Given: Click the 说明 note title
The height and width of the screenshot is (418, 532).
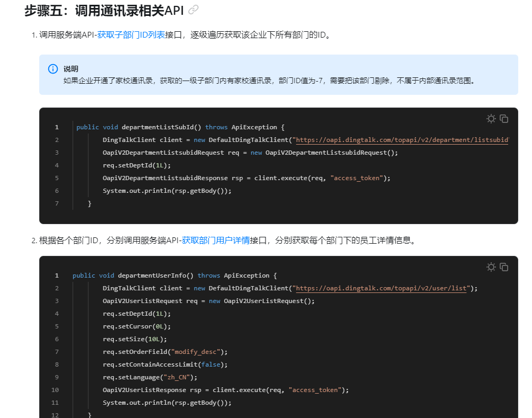Looking at the screenshot, I should coord(71,69).
